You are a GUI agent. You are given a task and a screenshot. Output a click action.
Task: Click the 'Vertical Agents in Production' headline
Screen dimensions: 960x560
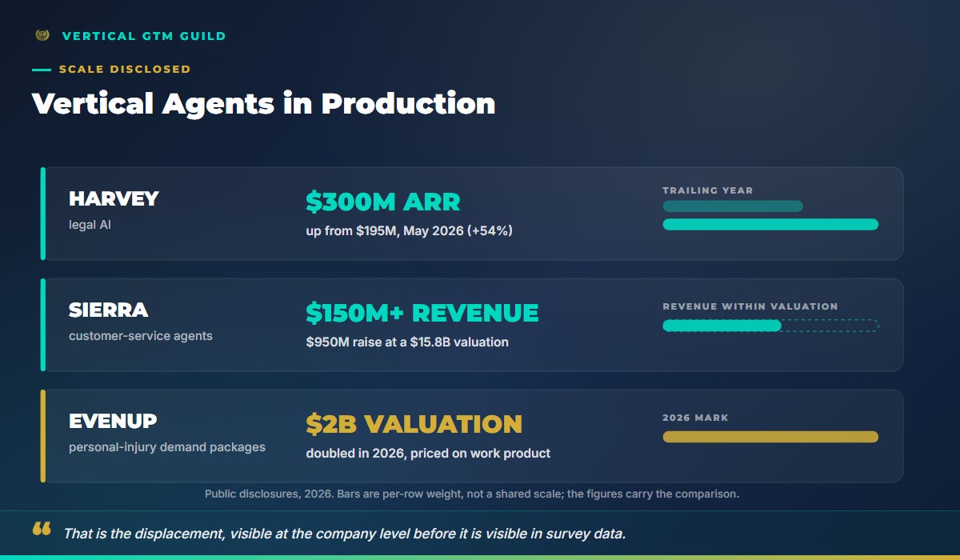(x=263, y=103)
